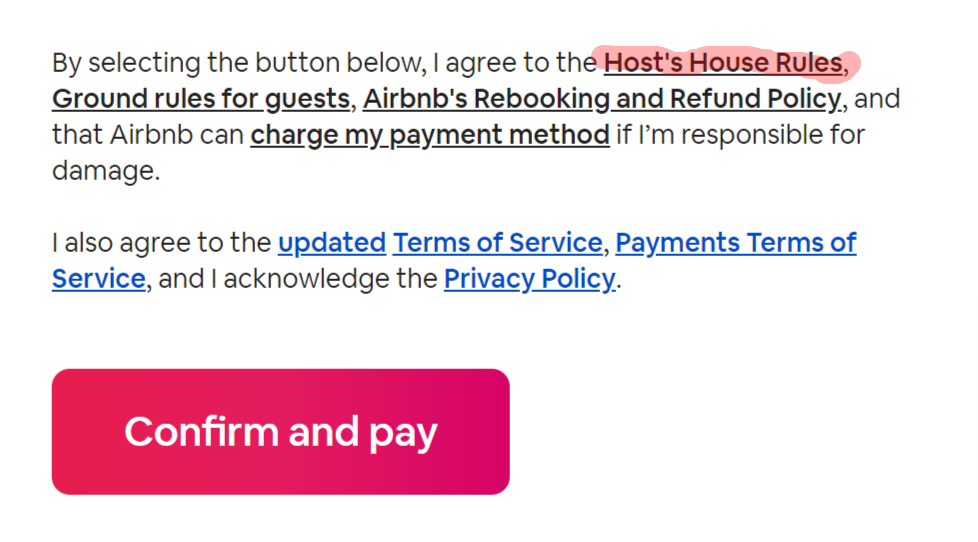This screenshot has height=542, width=978.
Task: Open the charge my payment method link
Action: tap(429, 134)
